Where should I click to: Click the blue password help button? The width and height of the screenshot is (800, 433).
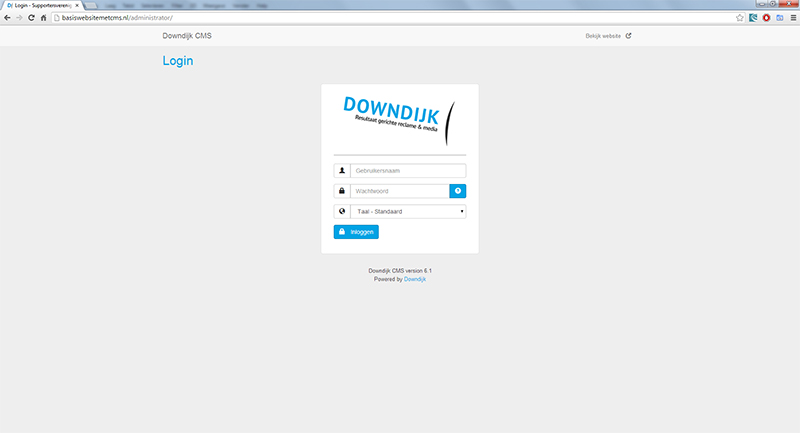(x=458, y=191)
